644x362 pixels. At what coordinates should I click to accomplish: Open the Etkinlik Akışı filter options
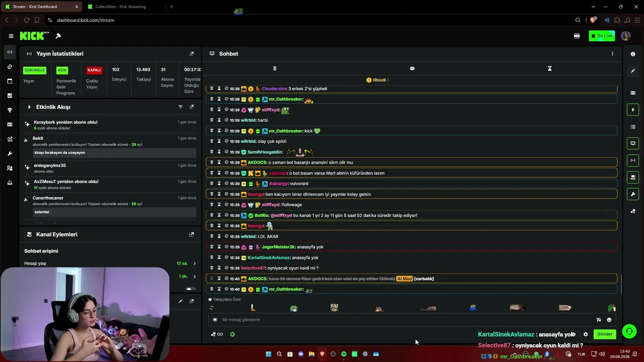click(x=181, y=107)
